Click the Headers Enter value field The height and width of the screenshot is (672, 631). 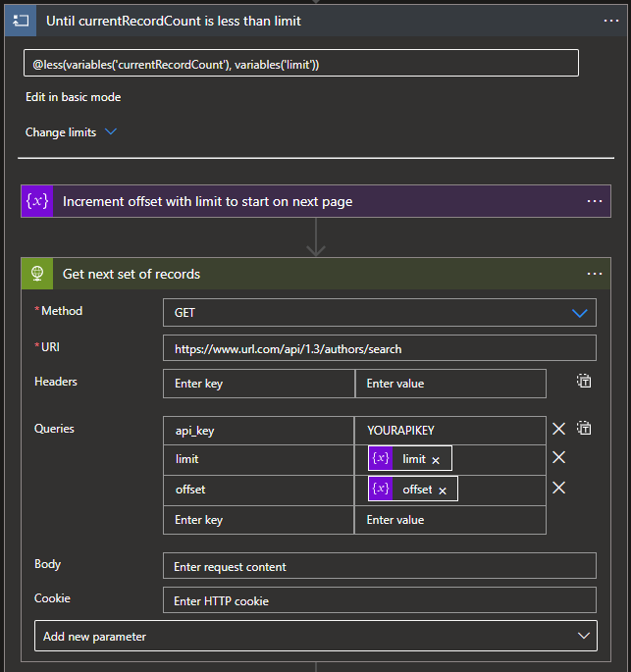point(451,384)
